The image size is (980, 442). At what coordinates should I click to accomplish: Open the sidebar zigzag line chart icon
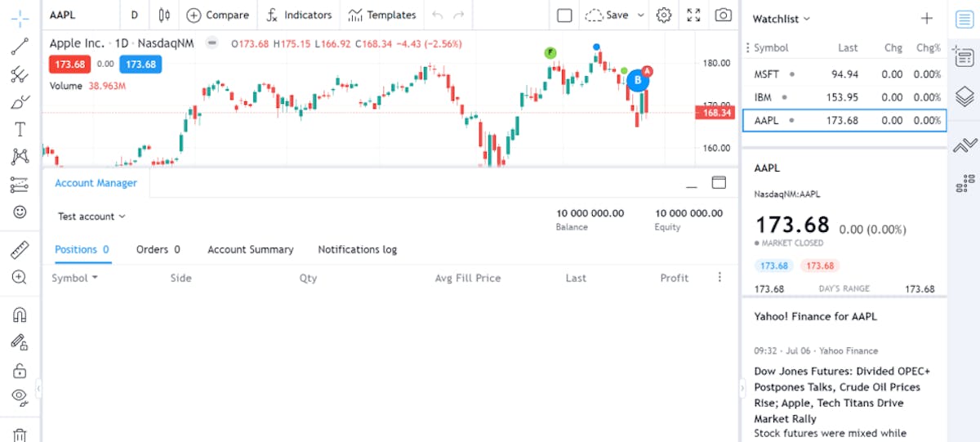click(x=964, y=145)
